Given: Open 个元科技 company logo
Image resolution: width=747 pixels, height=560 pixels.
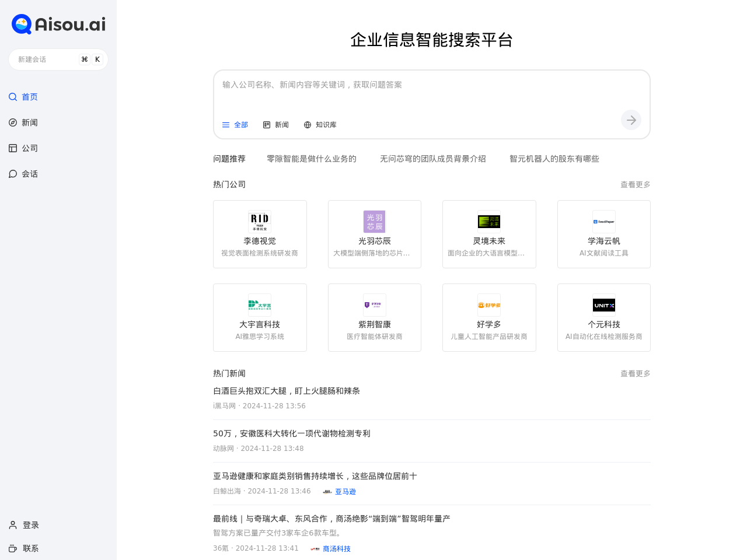Looking at the screenshot, I should (604, 305).
